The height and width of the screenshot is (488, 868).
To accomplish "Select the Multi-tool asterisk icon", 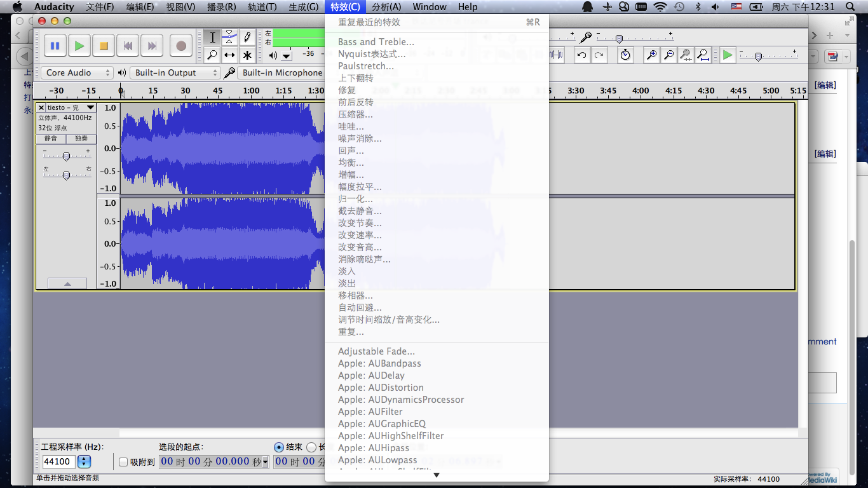I will click(x=247, y=55).
